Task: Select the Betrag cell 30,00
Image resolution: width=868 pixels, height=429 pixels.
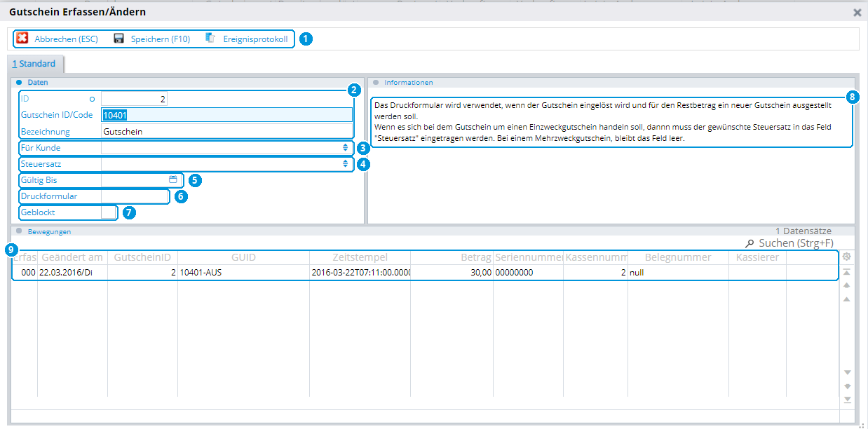Action: coord(452,273)
